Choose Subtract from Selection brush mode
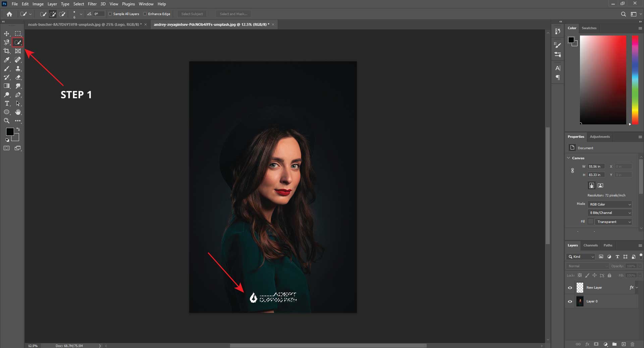 click(62, 14)
